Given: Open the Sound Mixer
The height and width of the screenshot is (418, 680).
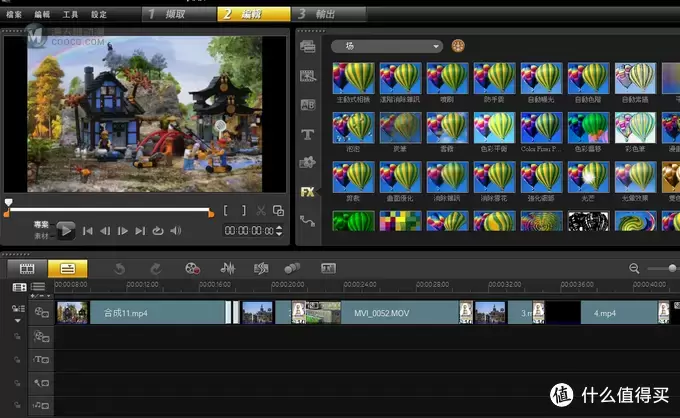Looking at the screenshot, I should 227,269.
